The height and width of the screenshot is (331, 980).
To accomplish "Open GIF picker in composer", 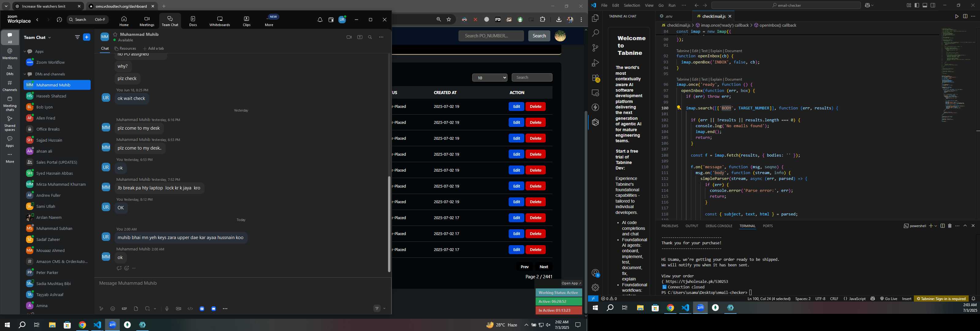I will point(124,309).
